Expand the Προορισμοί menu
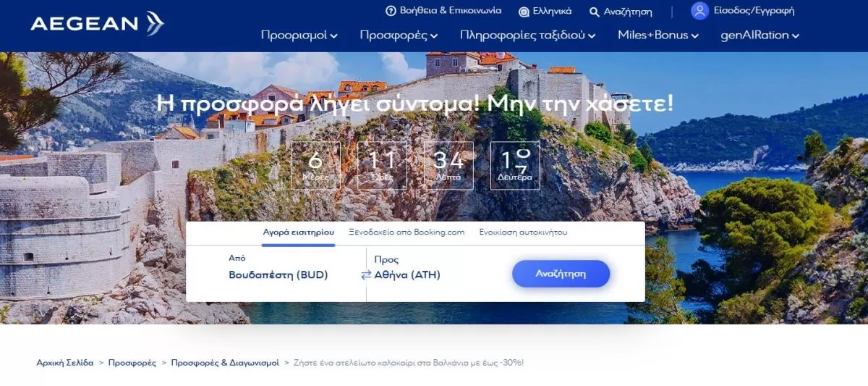 (299, 35)
